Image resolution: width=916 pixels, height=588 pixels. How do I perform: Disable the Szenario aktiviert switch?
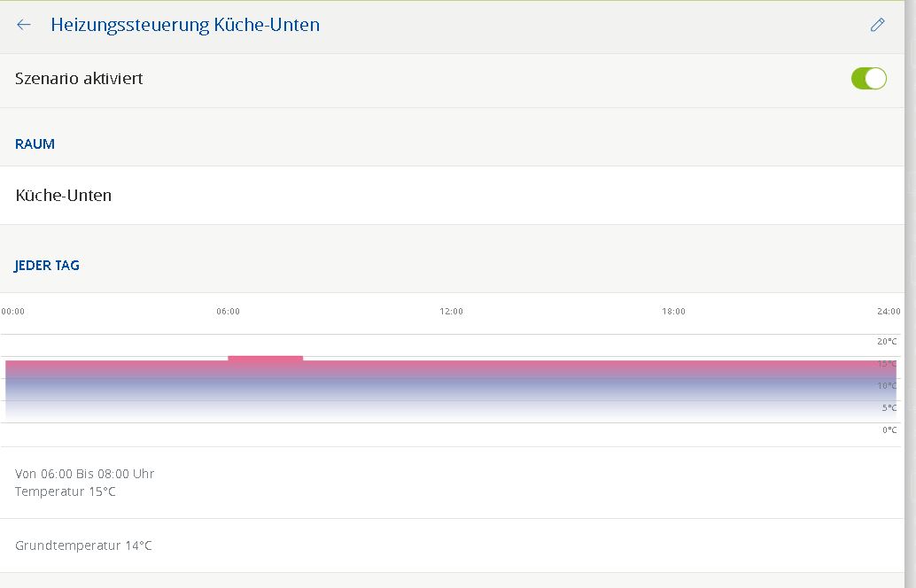868,79
